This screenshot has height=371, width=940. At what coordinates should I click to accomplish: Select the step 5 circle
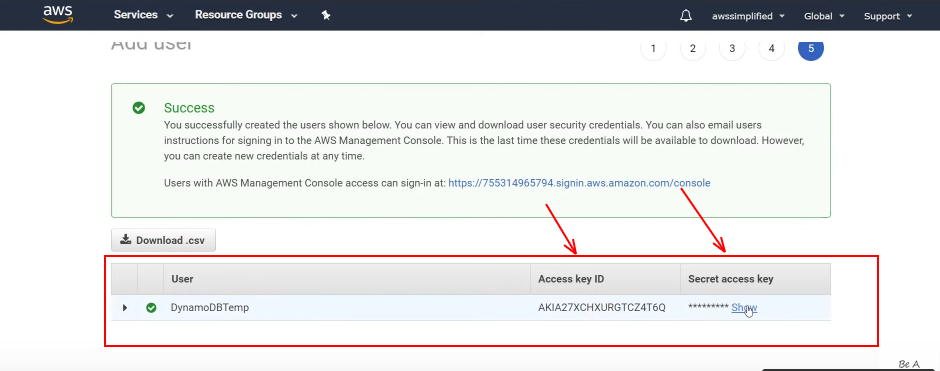pos(811,49)
